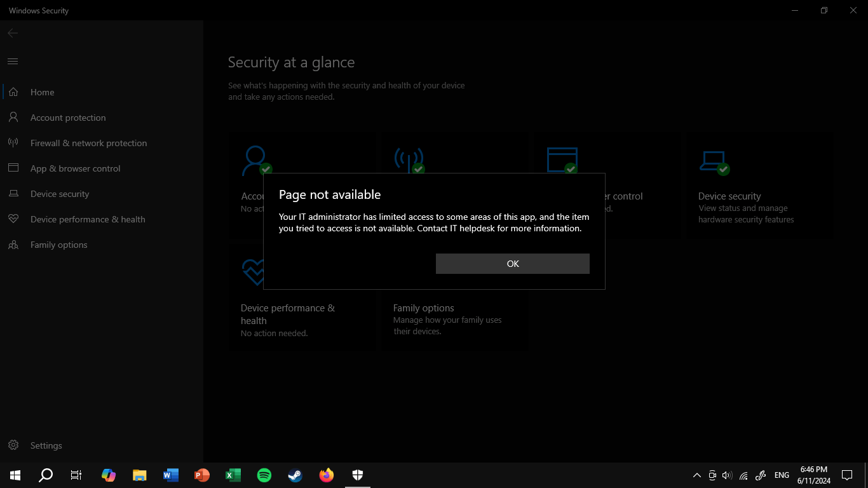
Task: Dismiss the dialog with the OK button
Action: point(513,264)
